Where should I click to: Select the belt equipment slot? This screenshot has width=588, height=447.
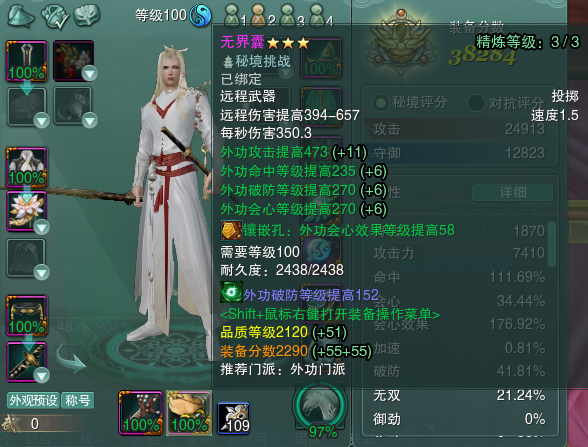point(26,315)
